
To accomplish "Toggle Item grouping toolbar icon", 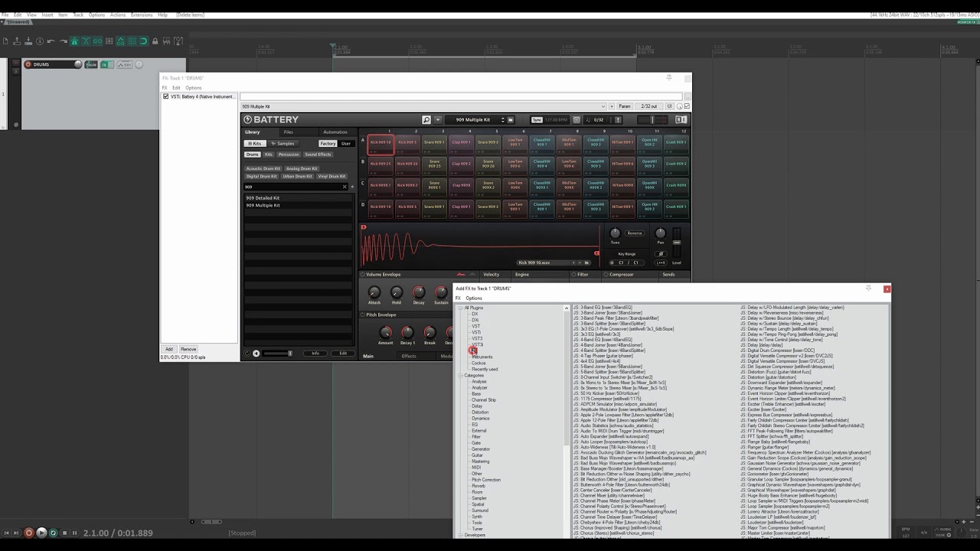I will pos(97,41).
